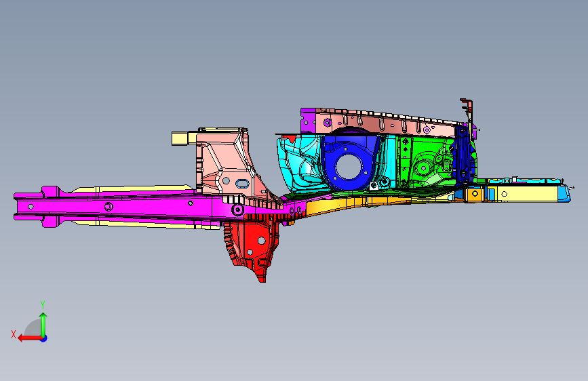Click the red X label near triad

[14, 334]
